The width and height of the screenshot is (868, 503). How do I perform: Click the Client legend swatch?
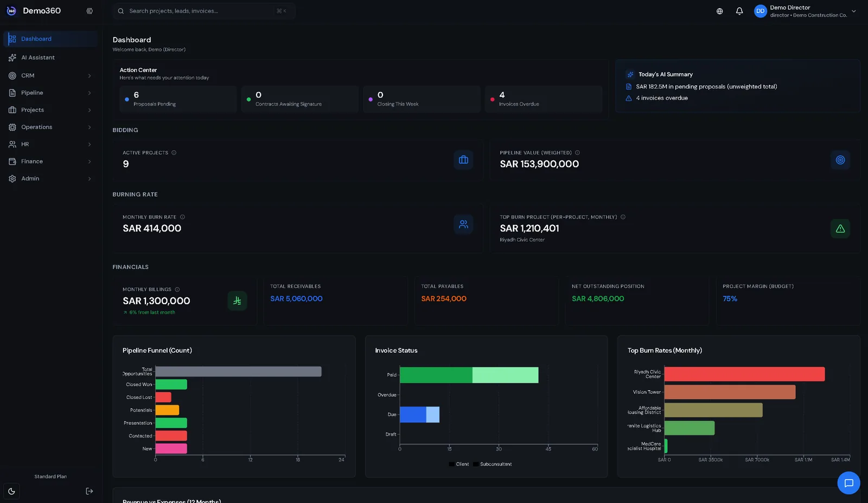(x=451, y=465)
